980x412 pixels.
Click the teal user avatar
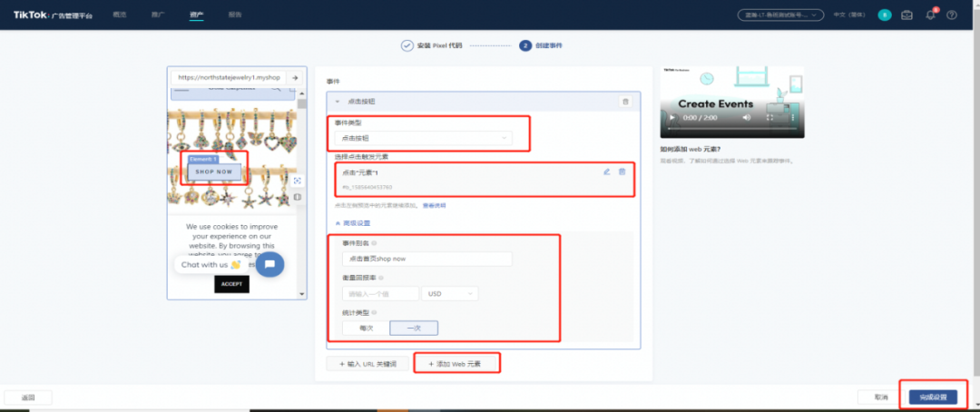885,15
